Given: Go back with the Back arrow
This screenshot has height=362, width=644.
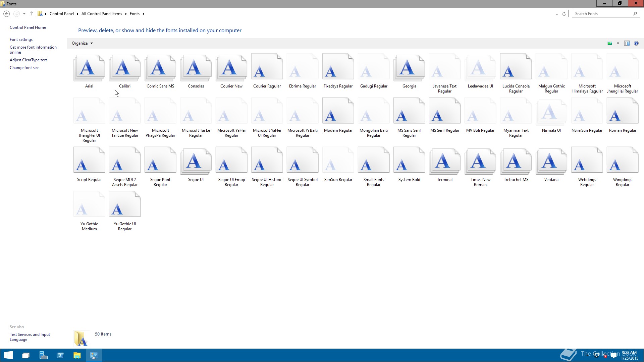Looking at the screenshot, I should click(x=6, y=14).
